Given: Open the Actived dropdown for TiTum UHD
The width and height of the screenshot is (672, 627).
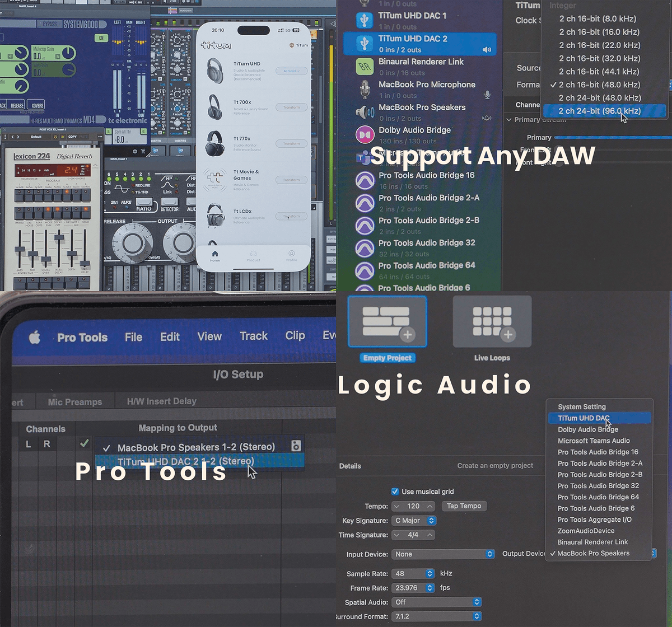Looking at the screenshot, I should pyautogui.click(x=291, y=71).
